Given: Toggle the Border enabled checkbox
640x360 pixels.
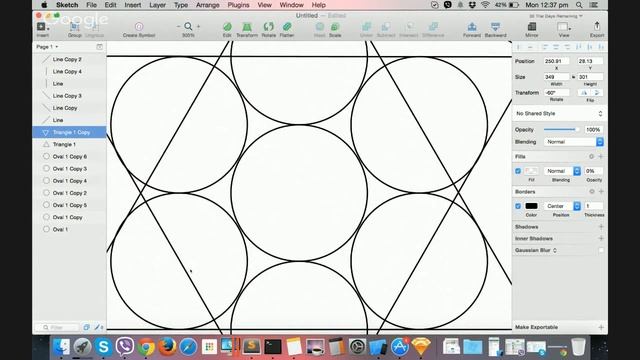Looking at the screenshot, I should pos(518,206).
